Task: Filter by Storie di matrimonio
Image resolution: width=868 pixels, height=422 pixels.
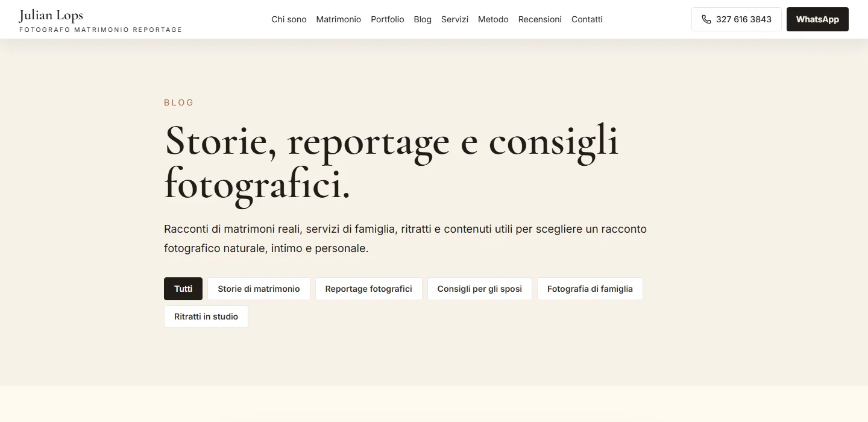Action: point(259,289)
